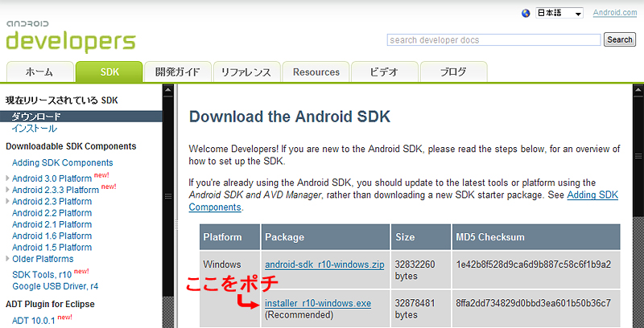This screenshot has height=328, width=644.
Task: Click checksum 1e42b8f528d9ca6d9b887c58c6f1b9a2
Action: pos(533,264)
